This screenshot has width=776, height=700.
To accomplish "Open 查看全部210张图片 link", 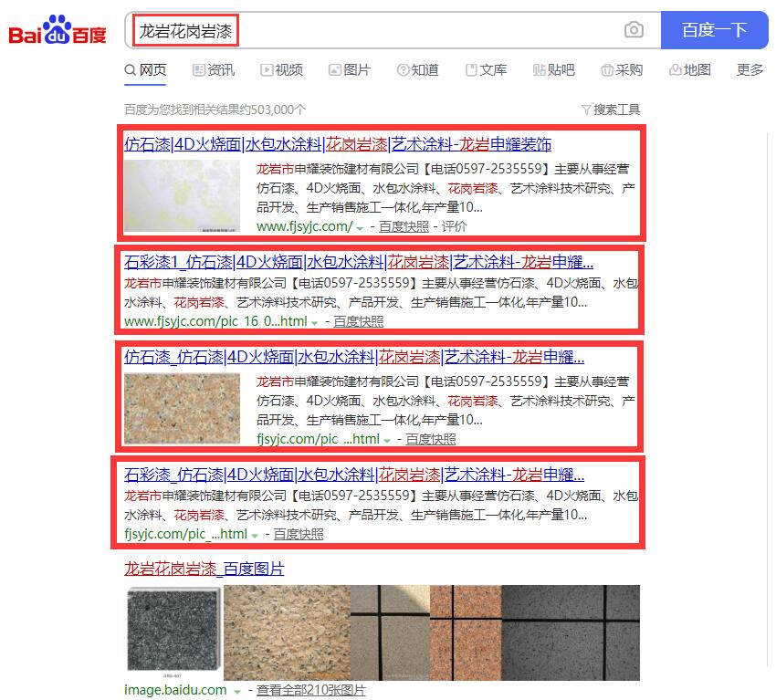I will tap(310, 690).
